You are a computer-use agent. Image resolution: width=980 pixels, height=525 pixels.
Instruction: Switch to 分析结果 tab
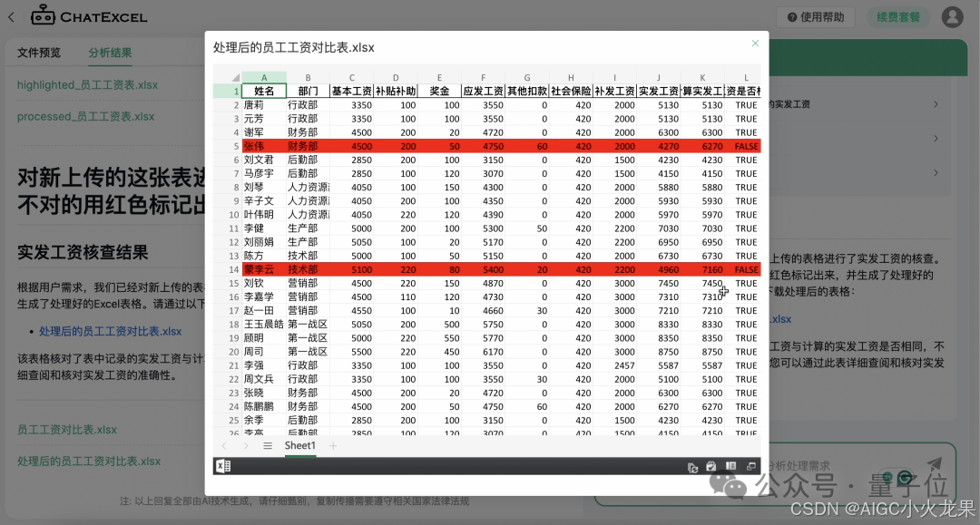(x=110, y=53)
